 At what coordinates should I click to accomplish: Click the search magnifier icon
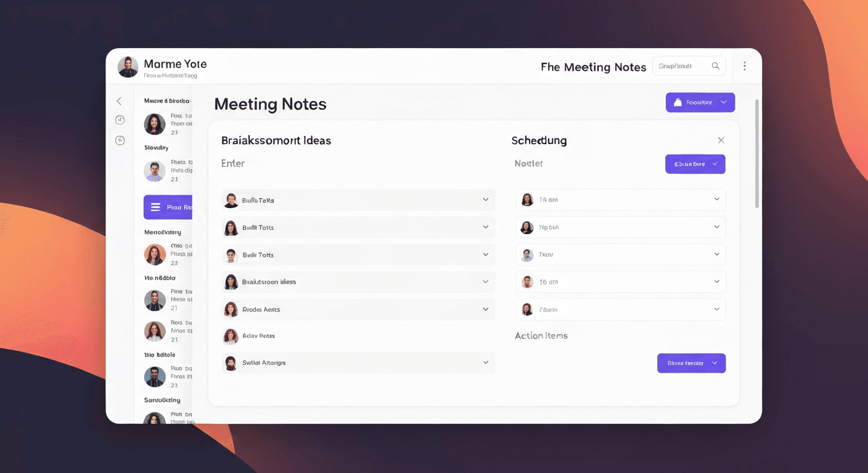coord(716,65)
